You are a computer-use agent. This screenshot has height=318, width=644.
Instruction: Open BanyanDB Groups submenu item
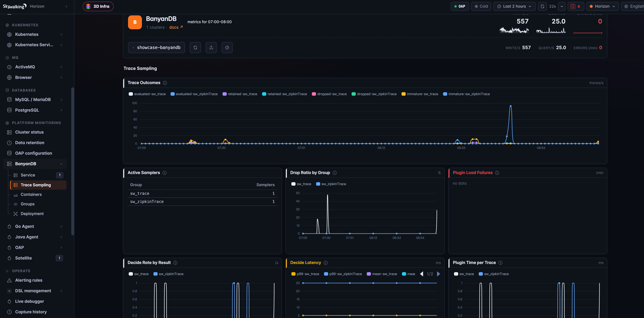click(x=38, y=204)
